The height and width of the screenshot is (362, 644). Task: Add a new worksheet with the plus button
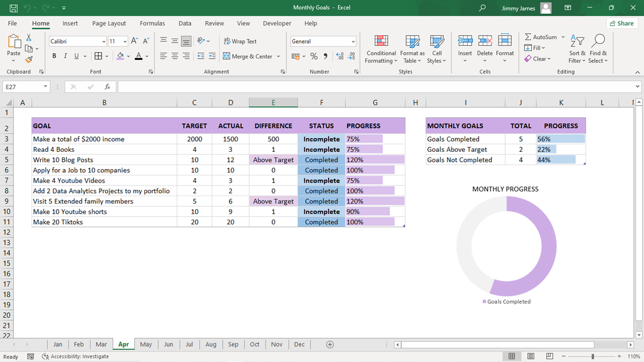pyautogui.click(x=330, y=344)
